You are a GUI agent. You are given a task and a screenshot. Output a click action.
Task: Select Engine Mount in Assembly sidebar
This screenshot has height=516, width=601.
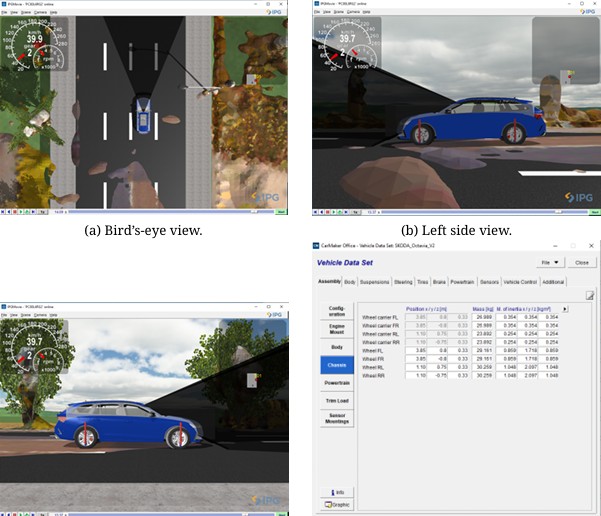[x=337, y=329]
